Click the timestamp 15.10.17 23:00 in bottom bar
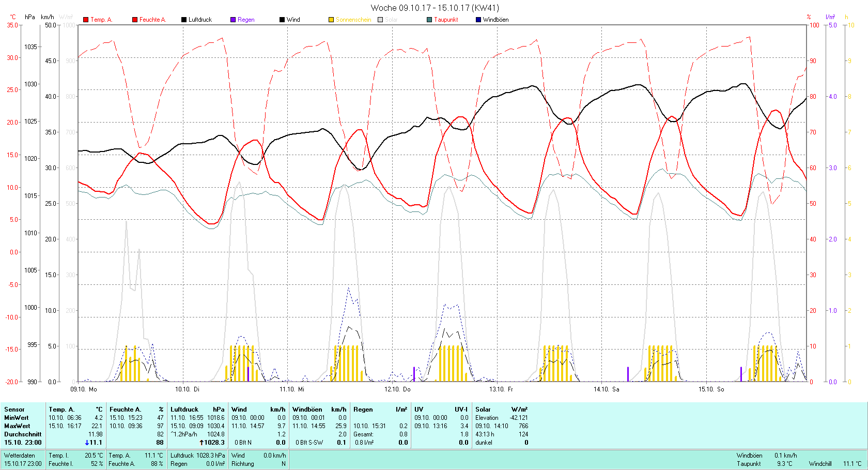The width and height of the screenshot is (868, 470). coord(23,463)
